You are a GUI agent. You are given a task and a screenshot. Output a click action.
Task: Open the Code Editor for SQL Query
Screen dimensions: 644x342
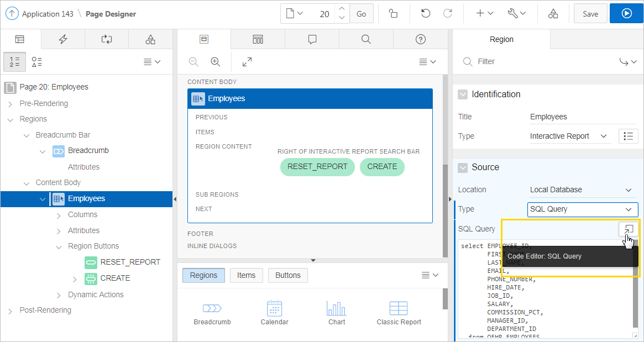(629, 229)
